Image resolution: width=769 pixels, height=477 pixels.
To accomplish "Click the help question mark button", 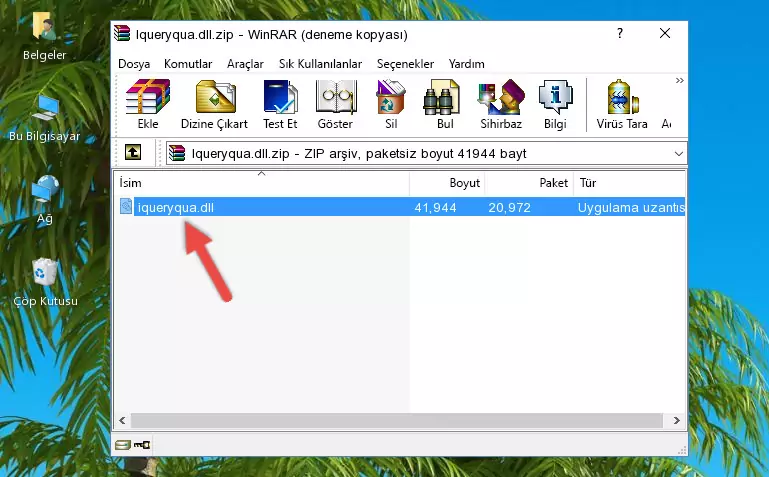I will [x=620, y=33].
